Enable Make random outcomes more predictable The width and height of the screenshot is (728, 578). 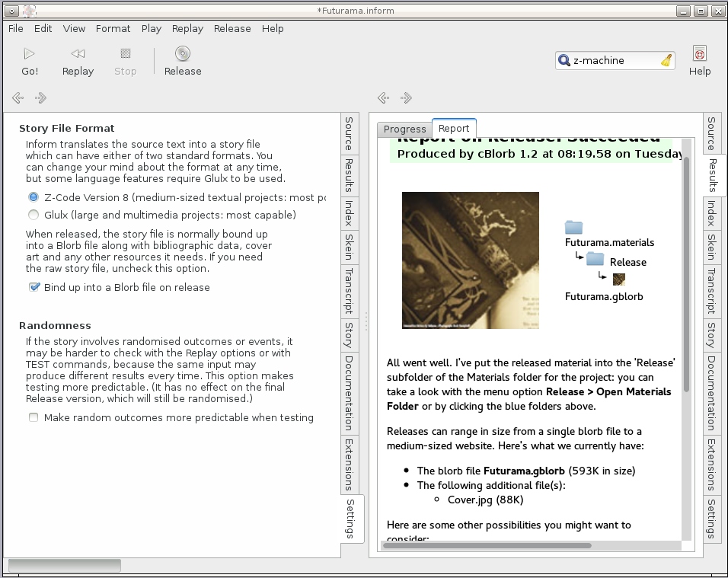pos(34,417)
